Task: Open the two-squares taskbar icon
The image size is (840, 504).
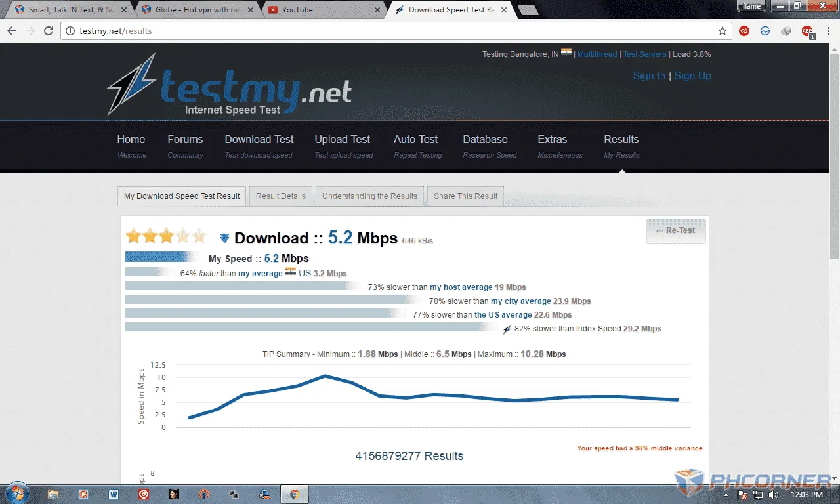Action: [x=234, y=494]
